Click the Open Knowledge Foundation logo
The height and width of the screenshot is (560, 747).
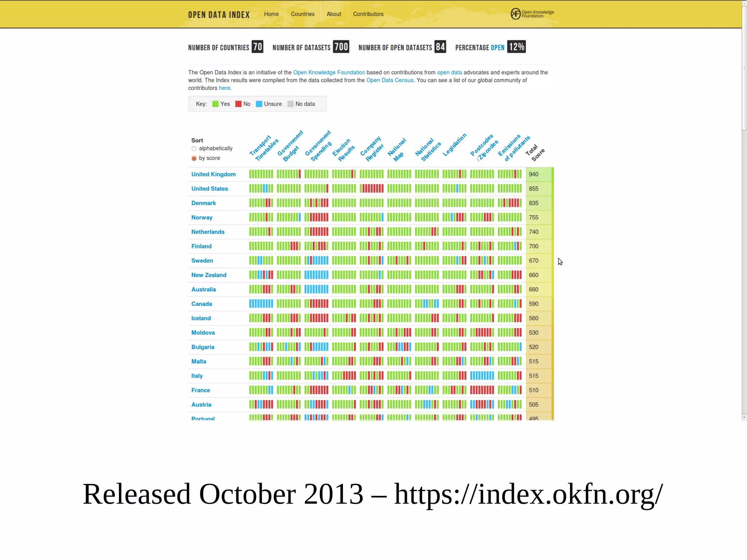[x=532, y=14]
